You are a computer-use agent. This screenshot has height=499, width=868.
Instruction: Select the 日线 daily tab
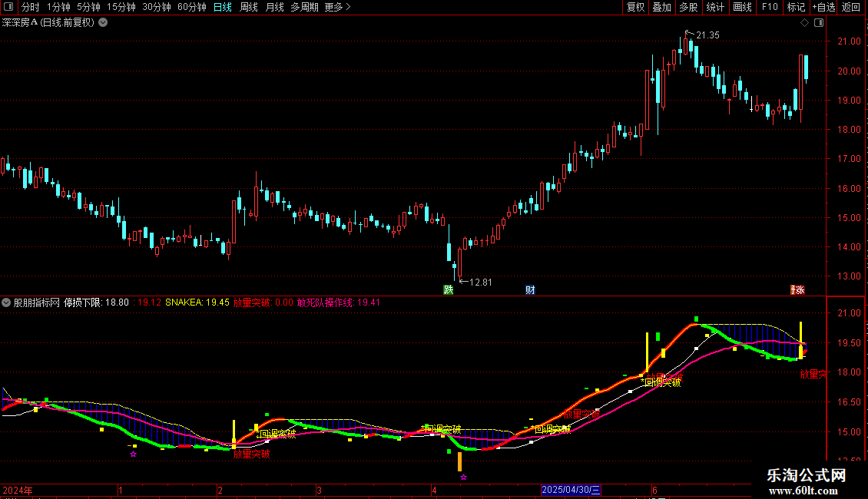[223, 7]
